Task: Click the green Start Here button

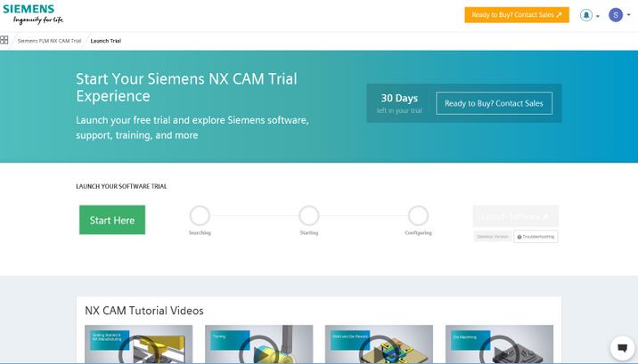Action: pos(112,220)
